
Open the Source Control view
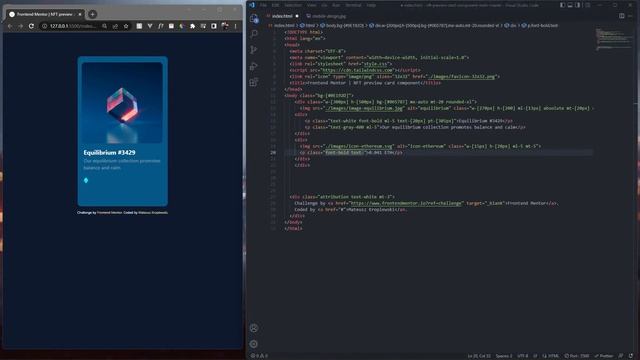[254, 50]
